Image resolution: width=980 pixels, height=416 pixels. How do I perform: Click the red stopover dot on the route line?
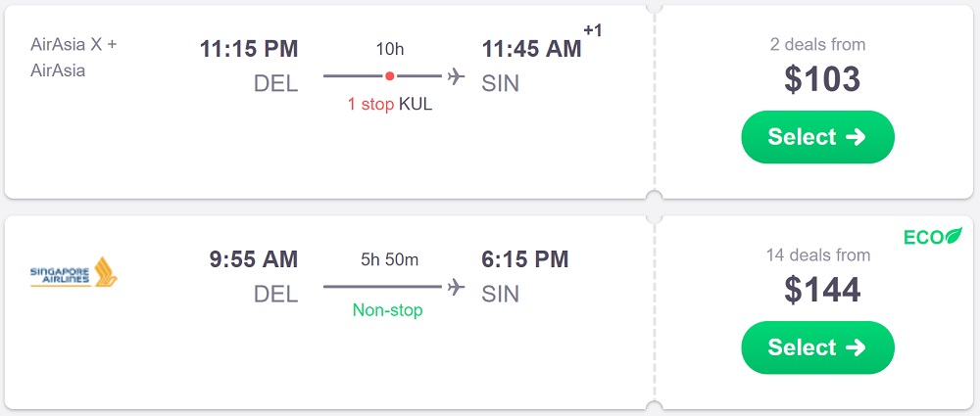(x=389, y=75)
